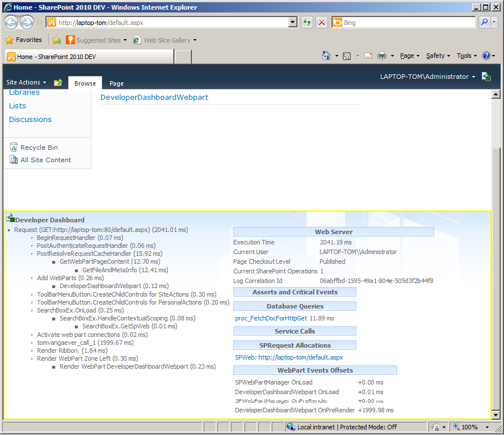This screenshot has height=435, width=504.
Task: Open Favorites star button
Action: coord(24,40)
